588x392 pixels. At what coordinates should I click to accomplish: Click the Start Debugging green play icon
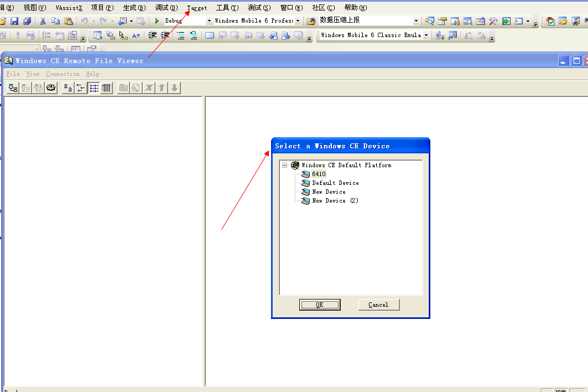(157, 21)
